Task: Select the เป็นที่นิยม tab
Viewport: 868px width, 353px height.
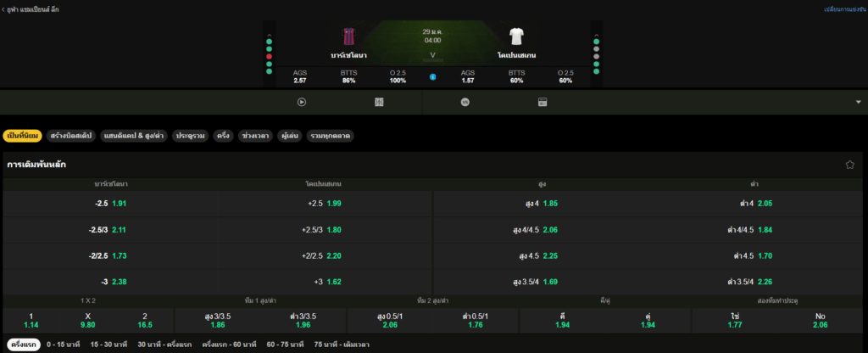Action: coord(22,135)
